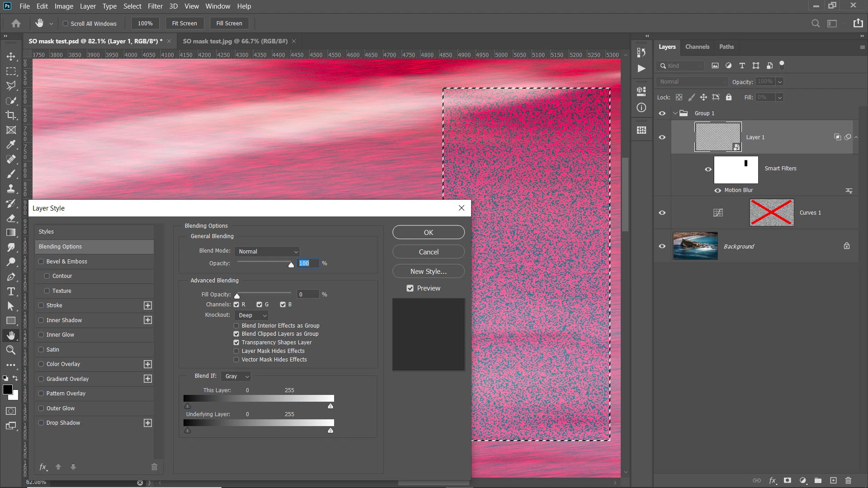Image resolution: width=868 pixels, height=488 pixels.
Task: Select the Zoom tool in toolbar
Action: coord(11,350)
